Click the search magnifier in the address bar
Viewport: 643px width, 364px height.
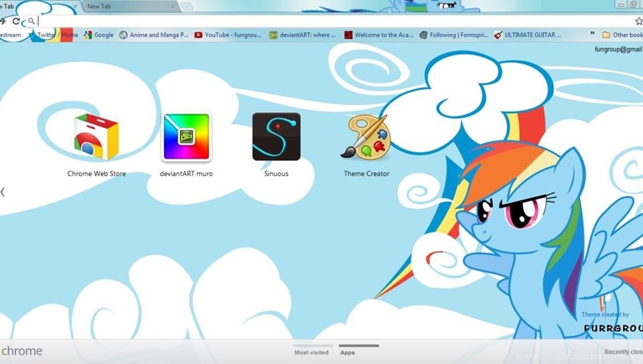pos(31,21)
